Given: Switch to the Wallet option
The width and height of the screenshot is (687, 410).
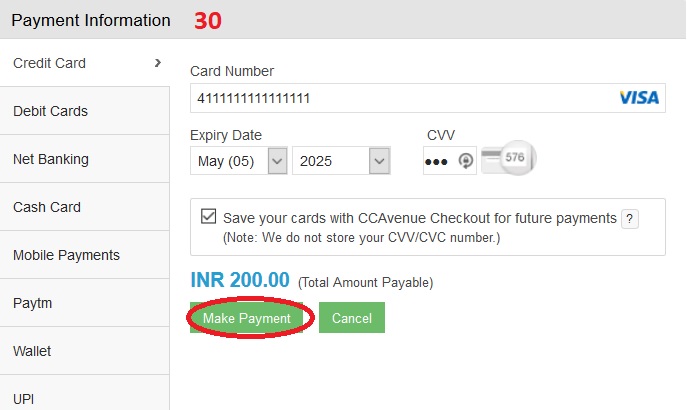Looking at the screenshot, I should 32,351.
